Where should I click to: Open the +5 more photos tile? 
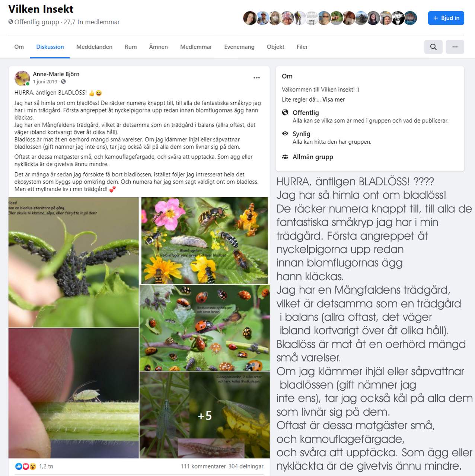pos(205,415)
